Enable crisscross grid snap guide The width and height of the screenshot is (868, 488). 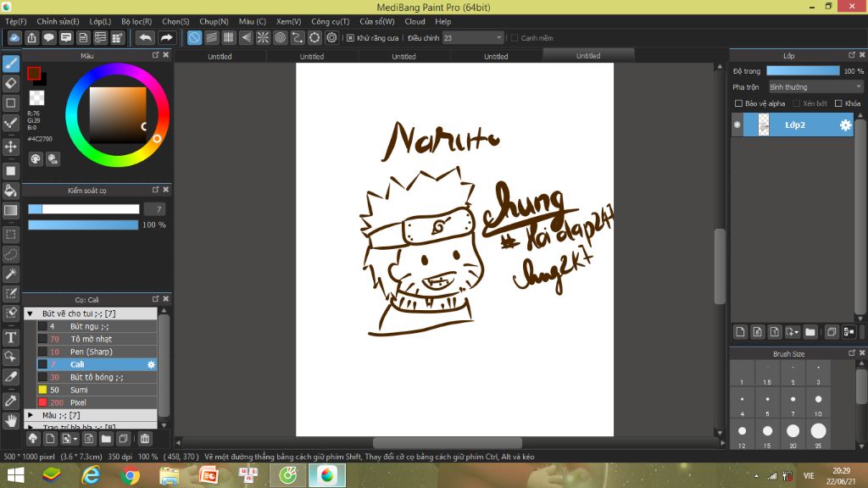229,37
